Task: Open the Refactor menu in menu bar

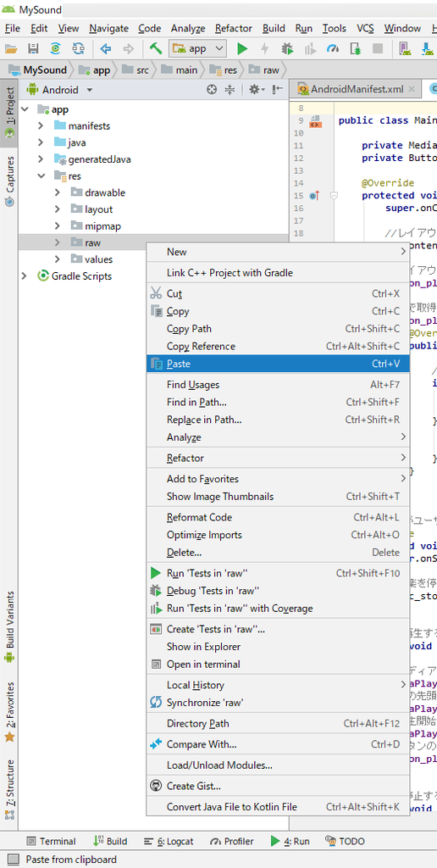Action: click(234, 28)
